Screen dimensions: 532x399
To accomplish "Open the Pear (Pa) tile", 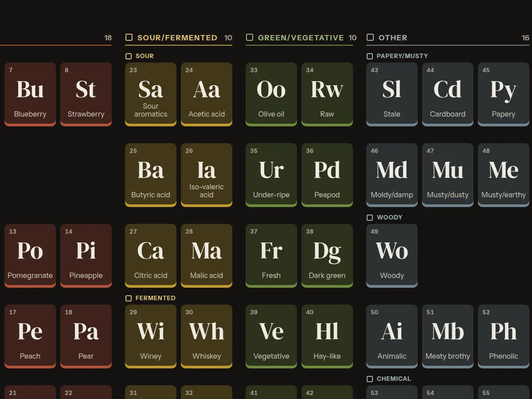I will coord(86,336).
